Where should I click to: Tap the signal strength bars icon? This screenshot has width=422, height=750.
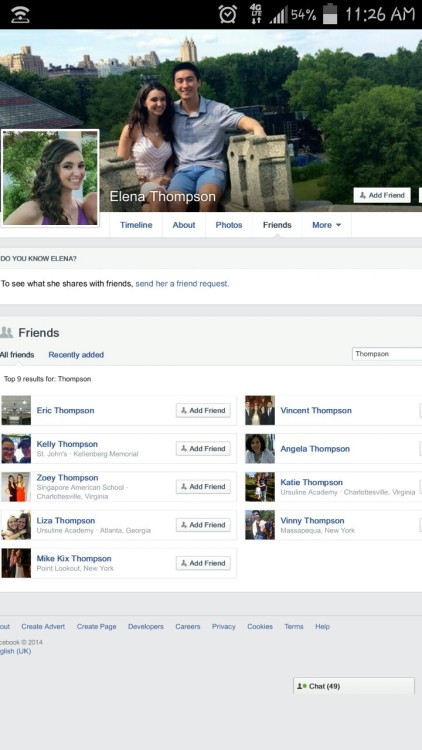[278, 15]
